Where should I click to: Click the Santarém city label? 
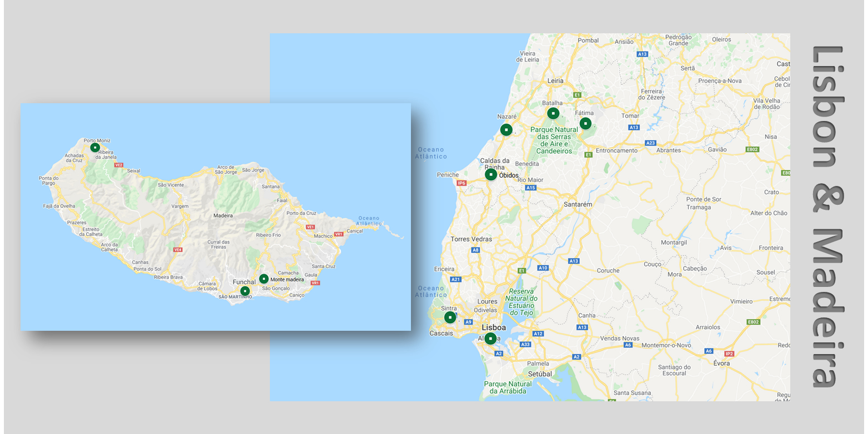(x=578, y=204)
